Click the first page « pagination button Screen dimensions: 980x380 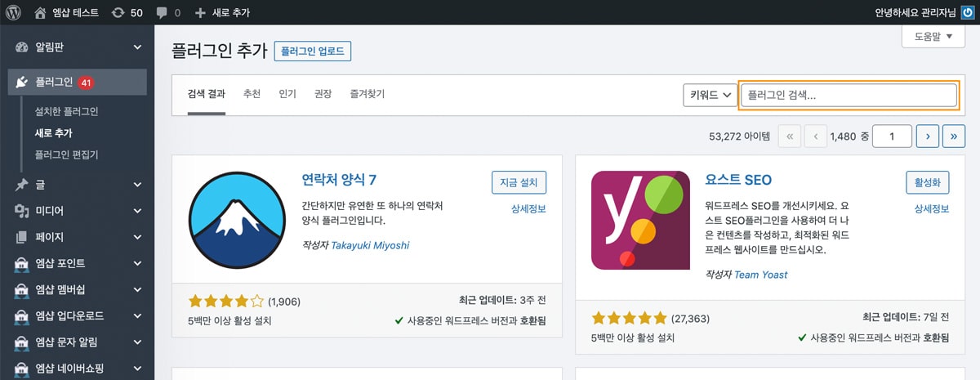[x=790, y=136]
